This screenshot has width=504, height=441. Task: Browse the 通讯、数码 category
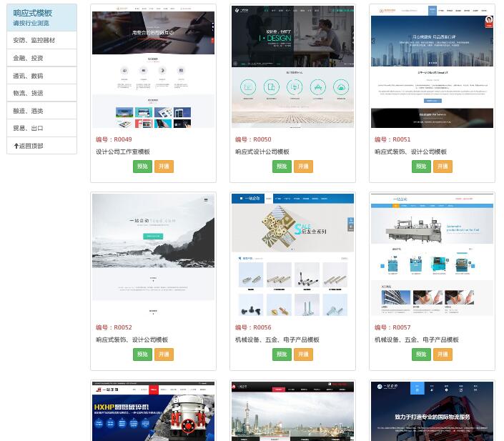pos(41,76)
